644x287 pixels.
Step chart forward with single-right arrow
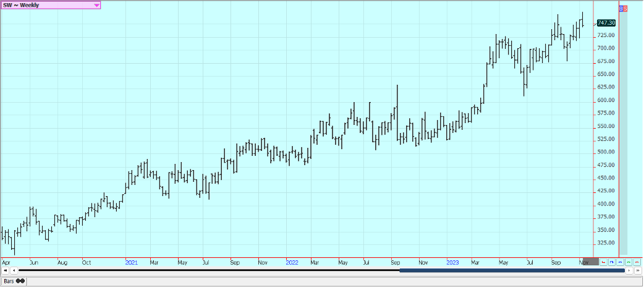point(629,270)
